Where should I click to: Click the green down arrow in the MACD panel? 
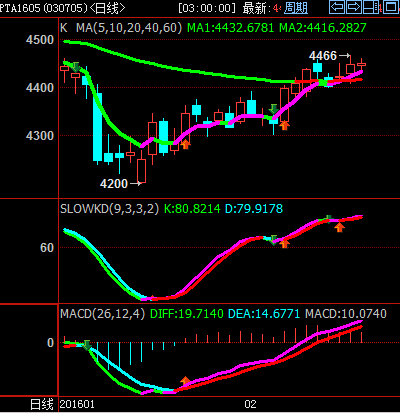click(87, 345)
